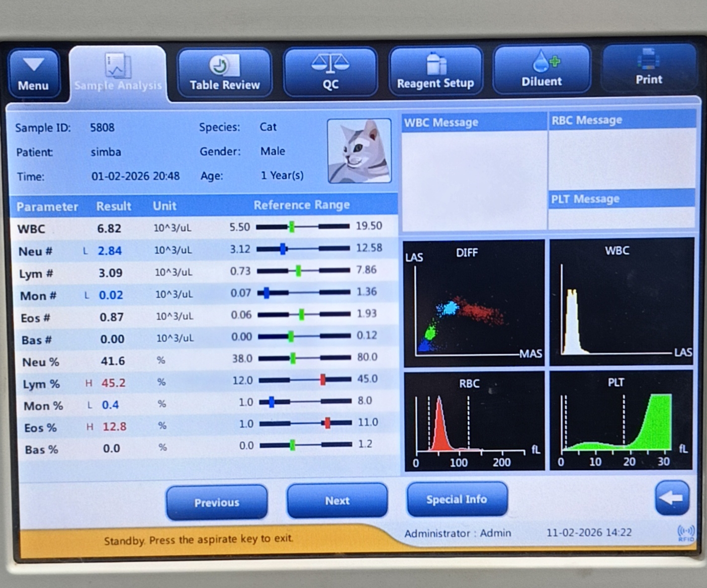
Task: Open Special Info
Action: [456, 499]
